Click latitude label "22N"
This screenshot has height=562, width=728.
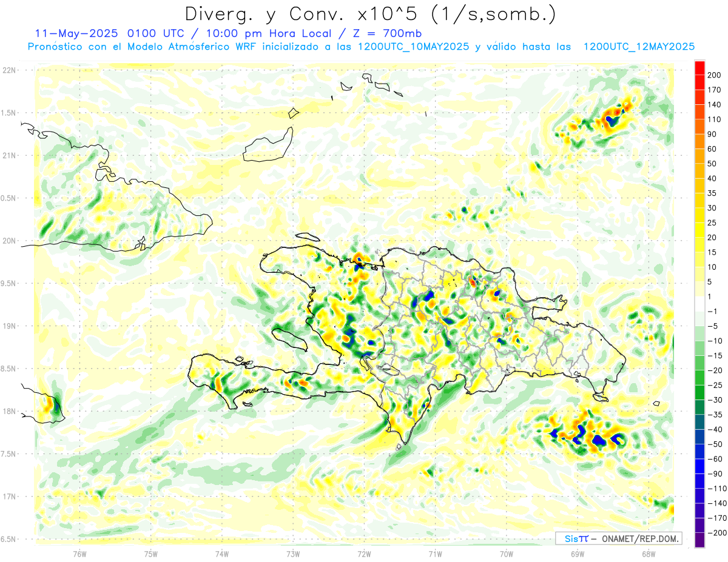[8, 70]
